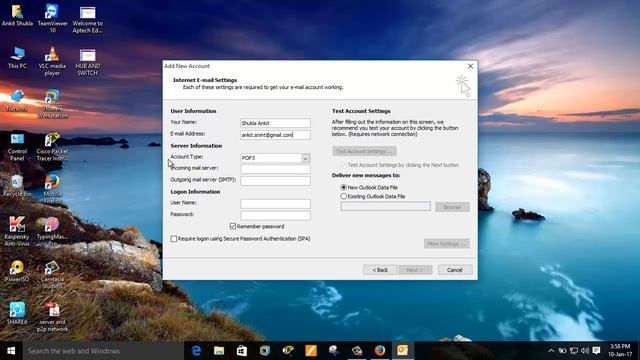Switch to Outlook in the taskbar

(x=402, y=351)
